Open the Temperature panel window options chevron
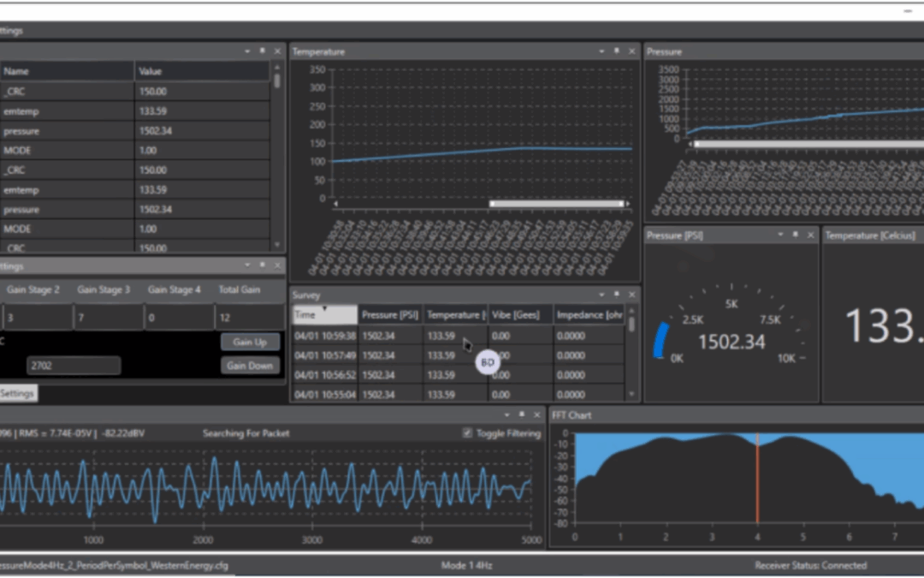Image resolution: width=924 pixels, height=578 pixels. click(x=601, y=51)
